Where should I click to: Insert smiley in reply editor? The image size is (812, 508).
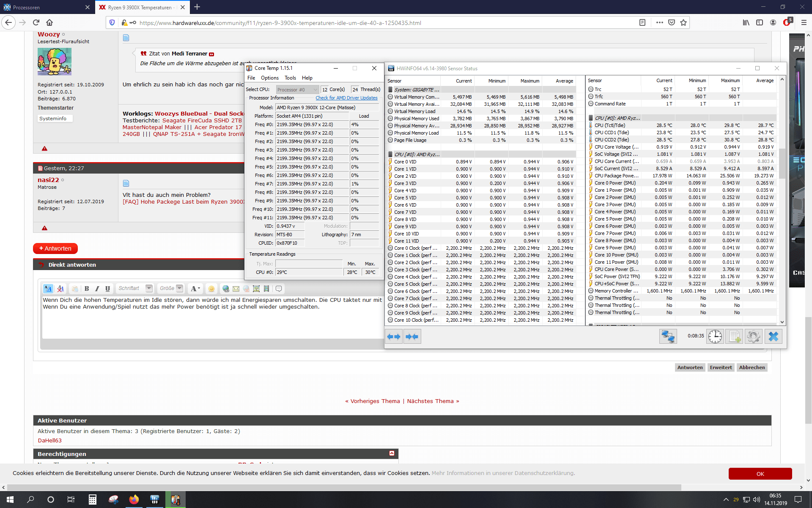(x=211, y=289)
